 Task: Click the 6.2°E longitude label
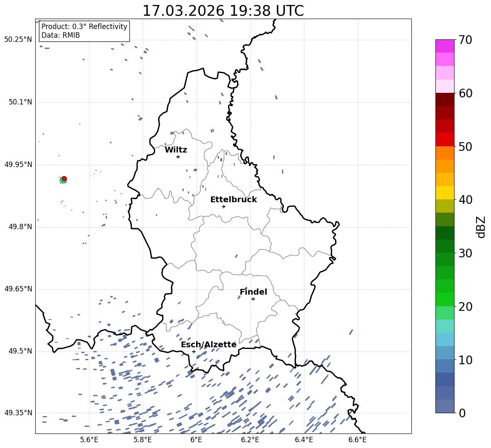coord(250,440)
